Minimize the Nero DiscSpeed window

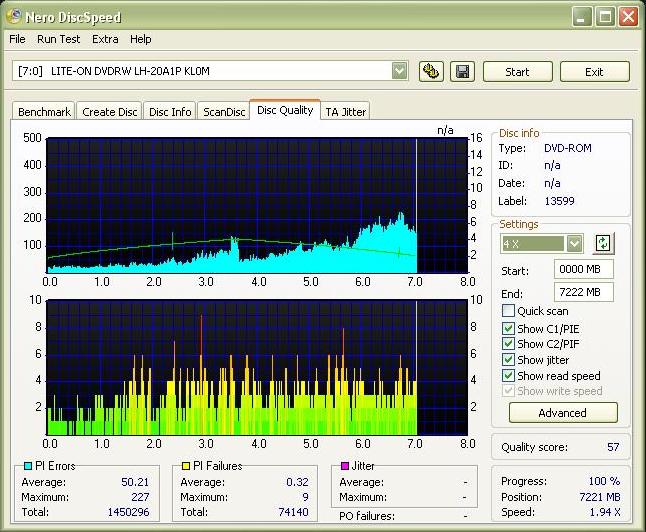581,17
